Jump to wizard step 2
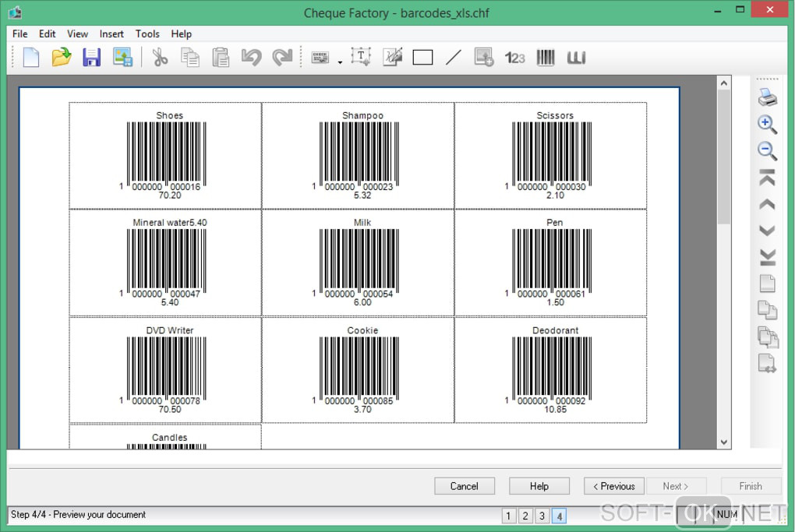 coord(525,516)
